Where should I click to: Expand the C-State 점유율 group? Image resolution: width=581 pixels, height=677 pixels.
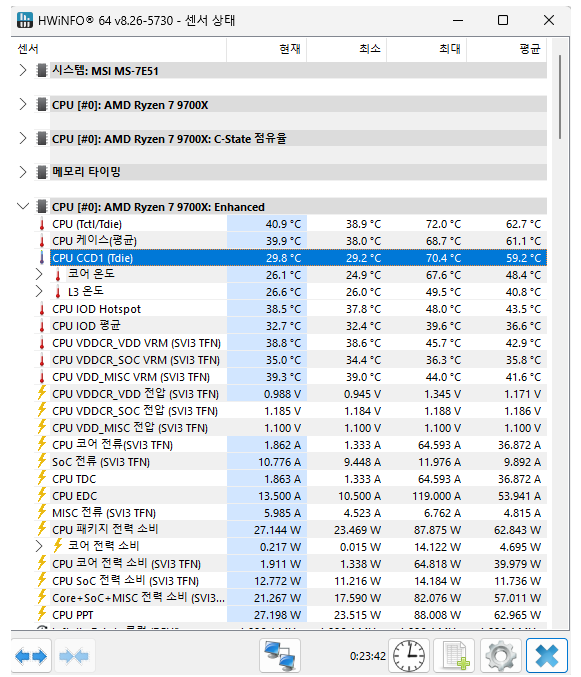23,138
